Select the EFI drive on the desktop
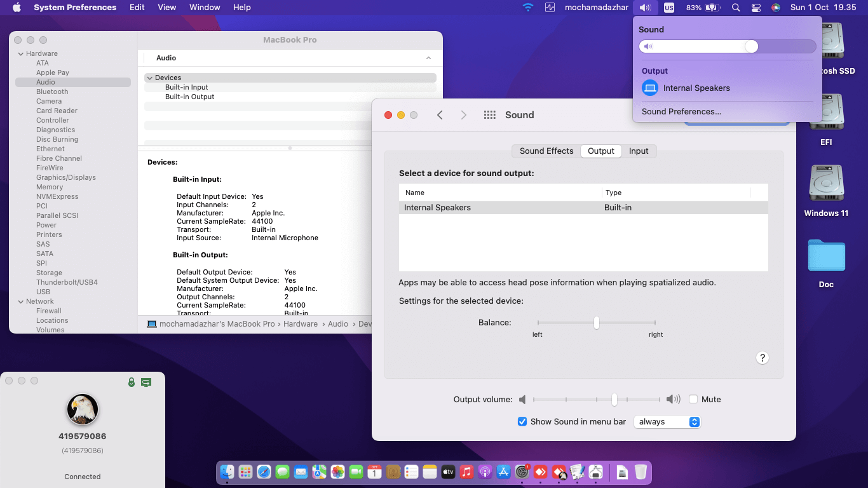868x488 pixels. (826, 112)
